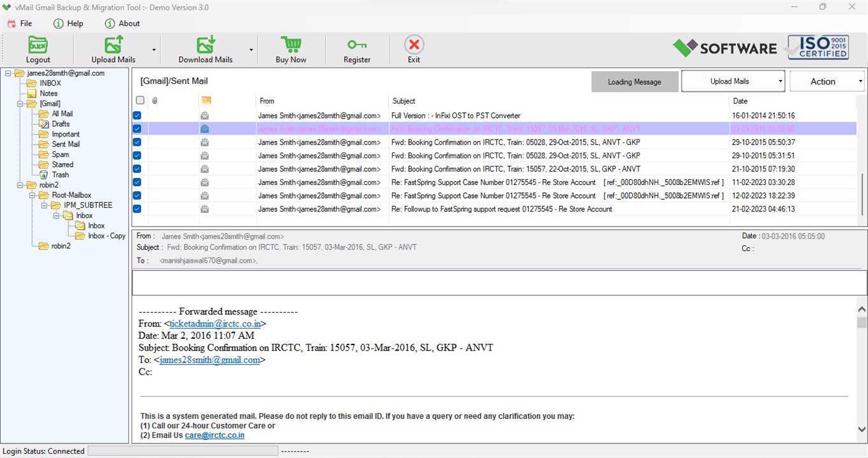Open the ticketadmin@irctc.co.in link
This screenshot has width=868, height=458.
click(215, 323)
